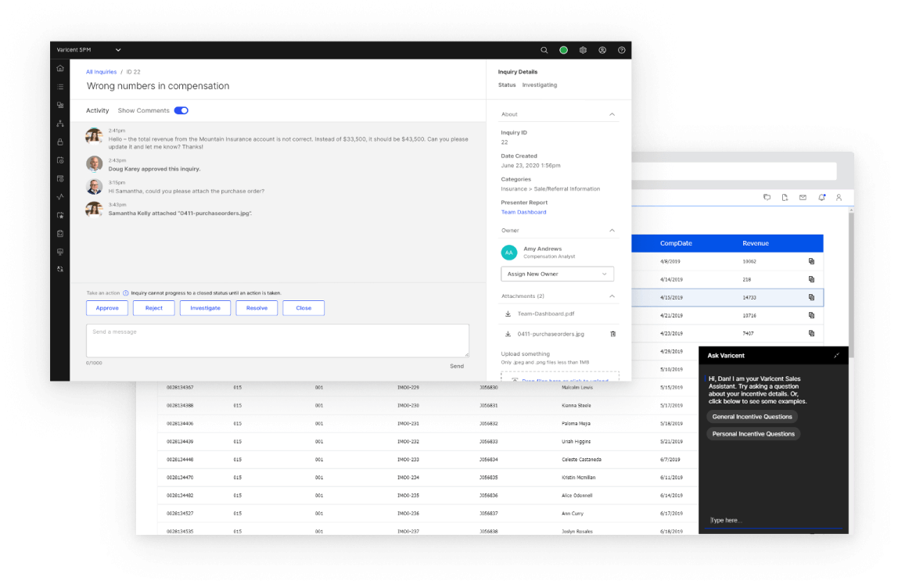Send the inquiry message

[x=457, y=367]
